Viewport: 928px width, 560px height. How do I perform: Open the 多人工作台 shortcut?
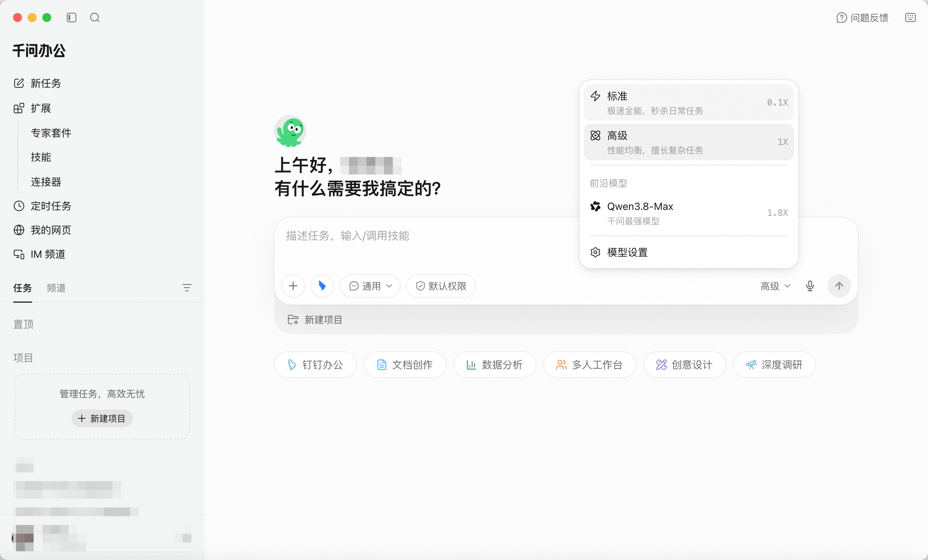[x=590, y=365]
